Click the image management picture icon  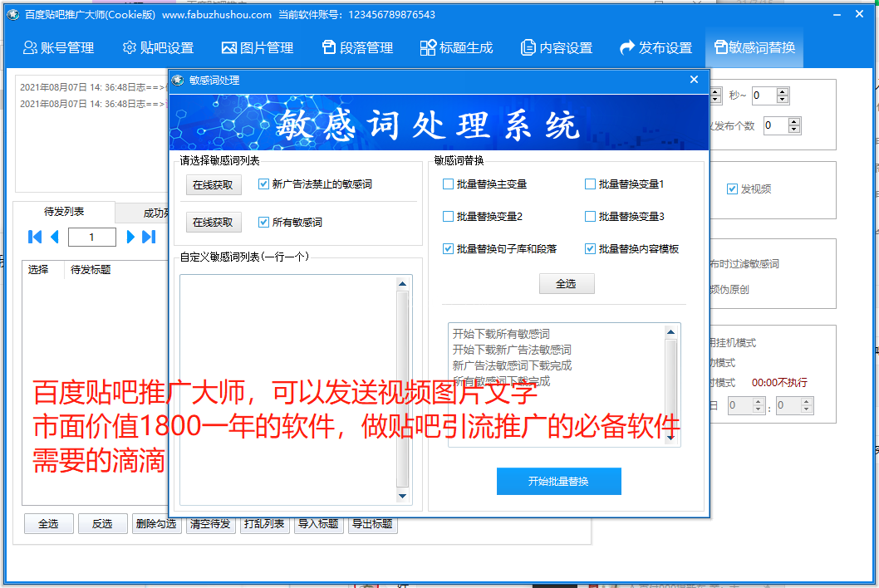pyautogui.click(x=229, y=47)
